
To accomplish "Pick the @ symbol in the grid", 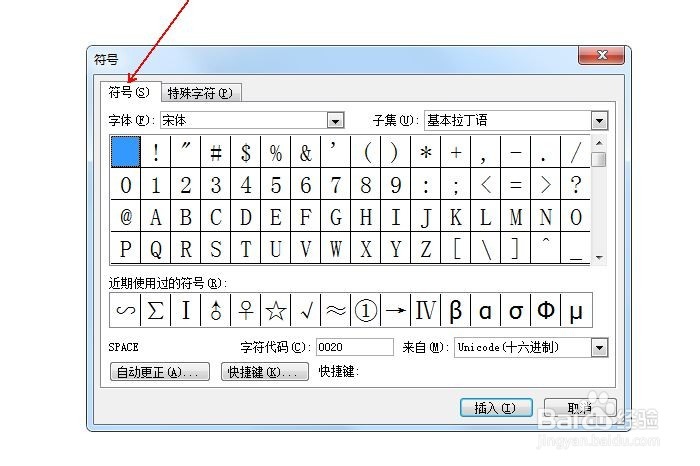I will pos(126,216).
